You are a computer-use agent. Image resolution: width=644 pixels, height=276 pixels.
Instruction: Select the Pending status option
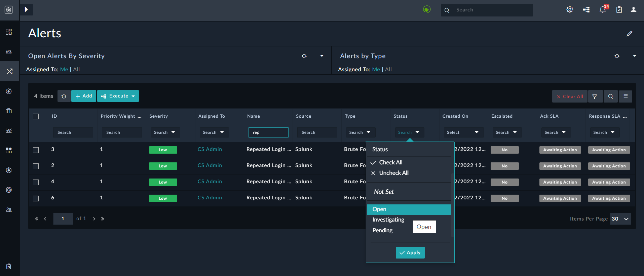point(382,230)
